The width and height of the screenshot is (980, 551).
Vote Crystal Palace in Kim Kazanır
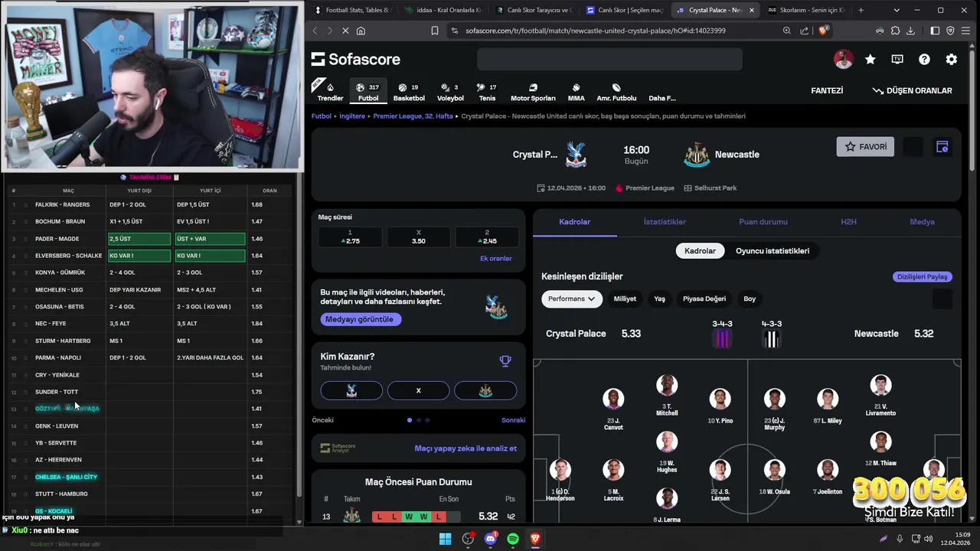click(x=351, y=390)
